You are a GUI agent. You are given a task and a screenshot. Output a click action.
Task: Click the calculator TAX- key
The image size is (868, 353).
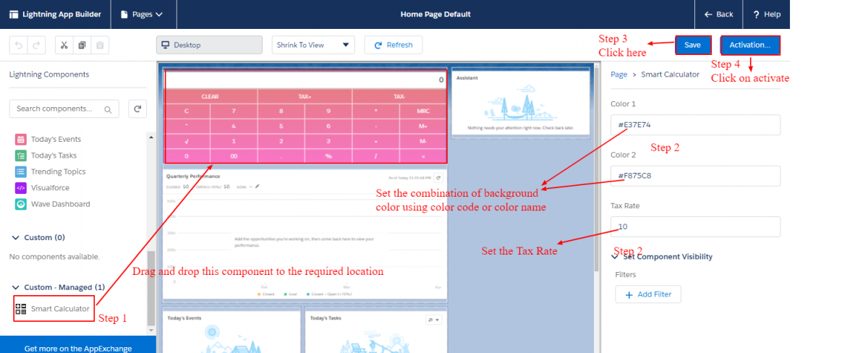pyautogui.click(x=400, y=96)
